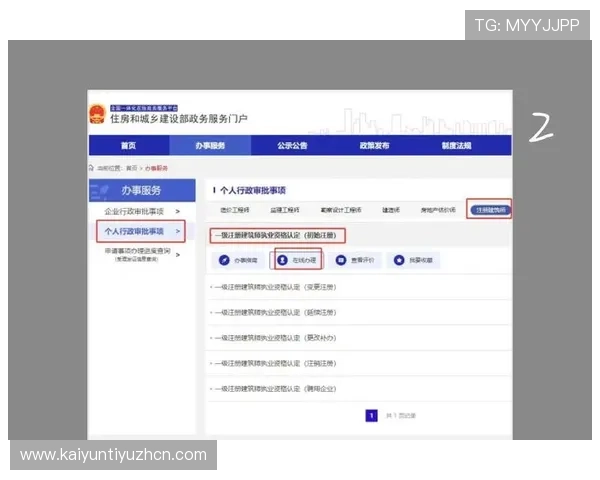This screenshot has width=600, height=480.
Task: Select the 注册建筑师 category tab
Action: [x=491, y=210]
